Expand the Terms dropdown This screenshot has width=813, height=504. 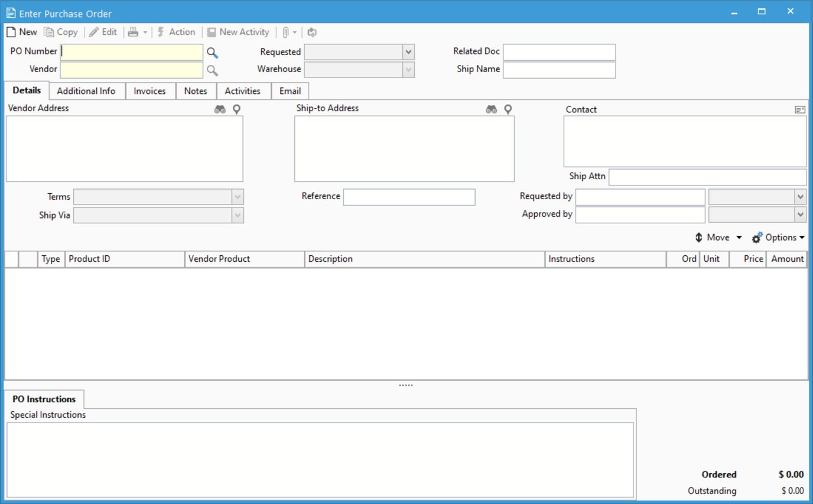[238, 197]
